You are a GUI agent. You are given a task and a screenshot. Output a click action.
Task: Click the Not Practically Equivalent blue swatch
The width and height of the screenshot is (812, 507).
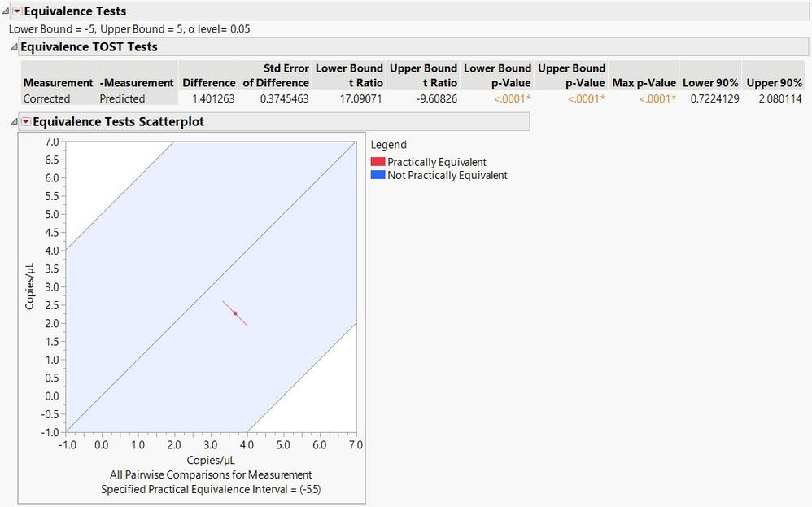click(378, 175)
